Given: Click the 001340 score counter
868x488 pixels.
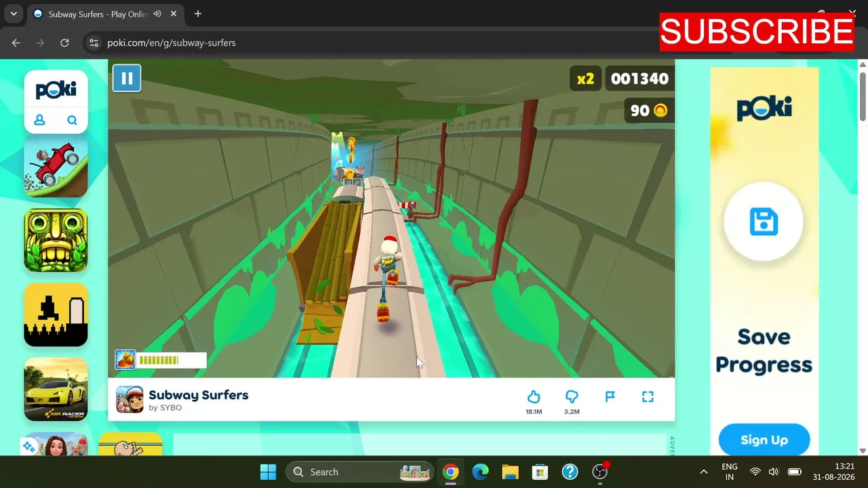Looking at the screenshot, I should coord(639,79).
